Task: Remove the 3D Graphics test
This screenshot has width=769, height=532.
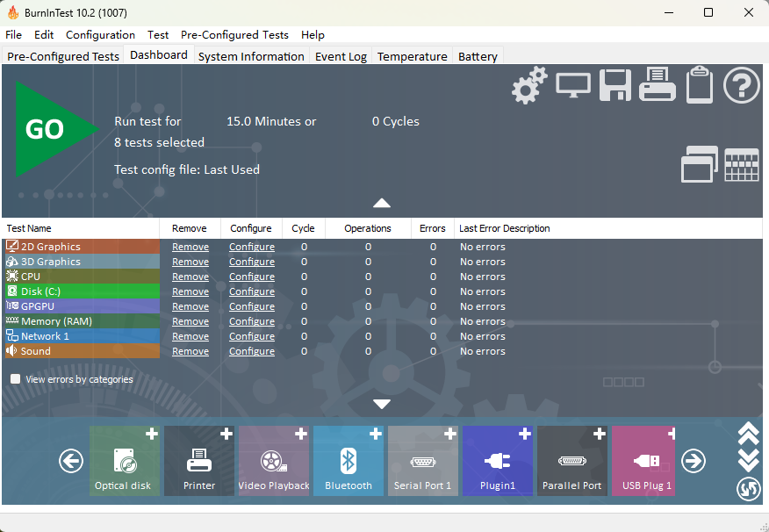Action: click(190, 262)
